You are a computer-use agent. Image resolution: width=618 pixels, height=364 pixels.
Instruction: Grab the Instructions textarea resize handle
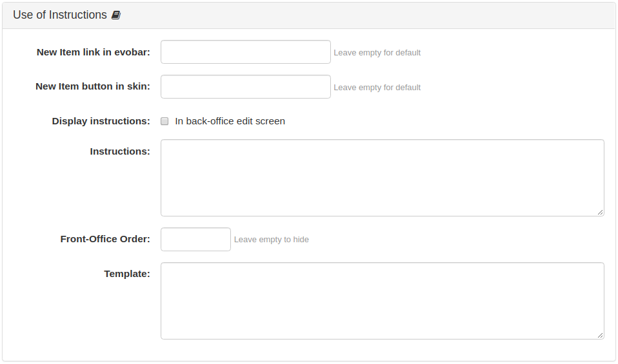(601, 212)
